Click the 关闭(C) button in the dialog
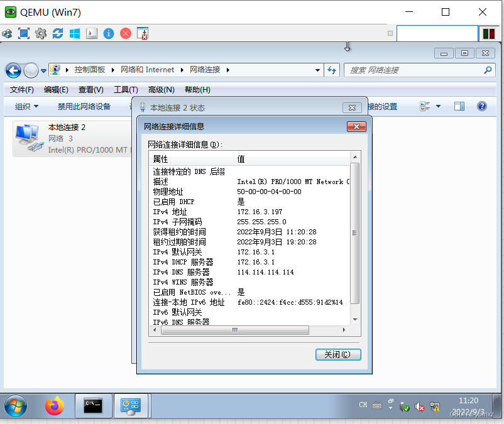This screenshot has height=424, width=504. [x=337, y=354]
